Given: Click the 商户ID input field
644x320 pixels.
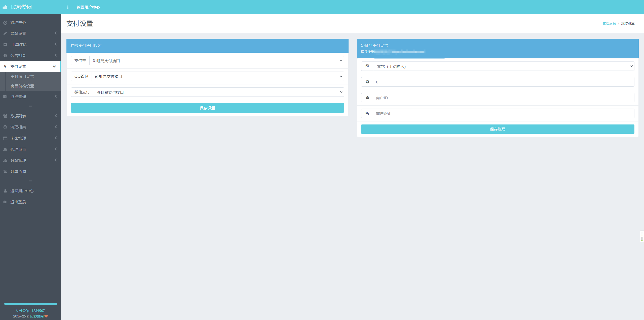Looking at the screenshot, I should click(504, 98).
